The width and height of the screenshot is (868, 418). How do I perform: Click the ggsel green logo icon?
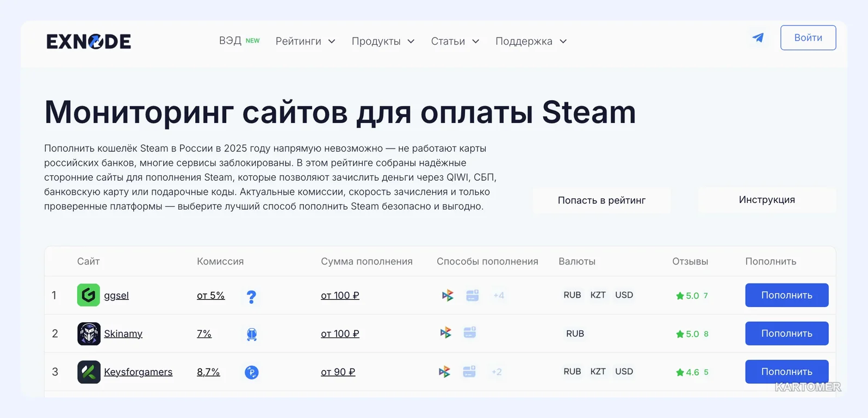click(89, 295)
